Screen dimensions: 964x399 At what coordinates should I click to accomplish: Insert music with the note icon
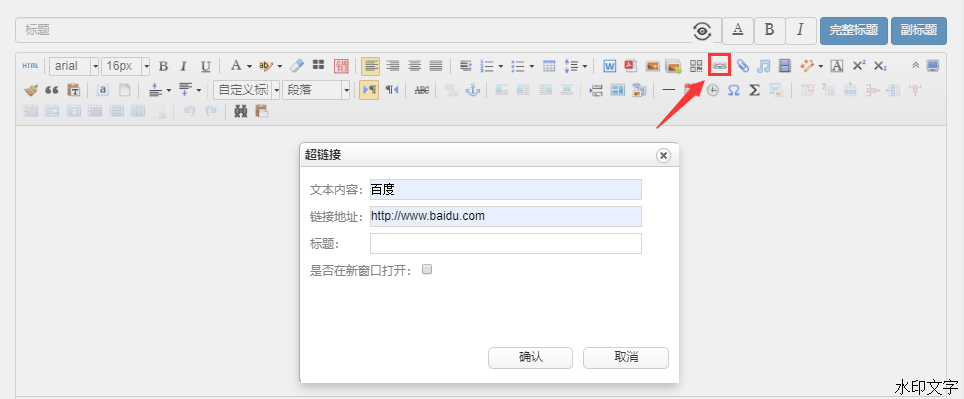pyautogui.click(x=764, y=66)
